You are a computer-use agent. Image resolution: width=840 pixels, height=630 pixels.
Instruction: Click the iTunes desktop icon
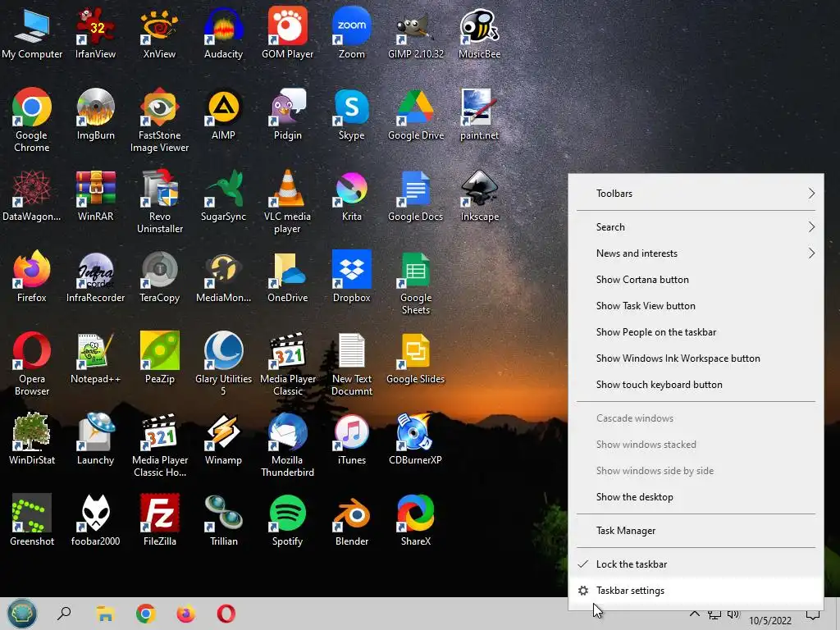351,440
